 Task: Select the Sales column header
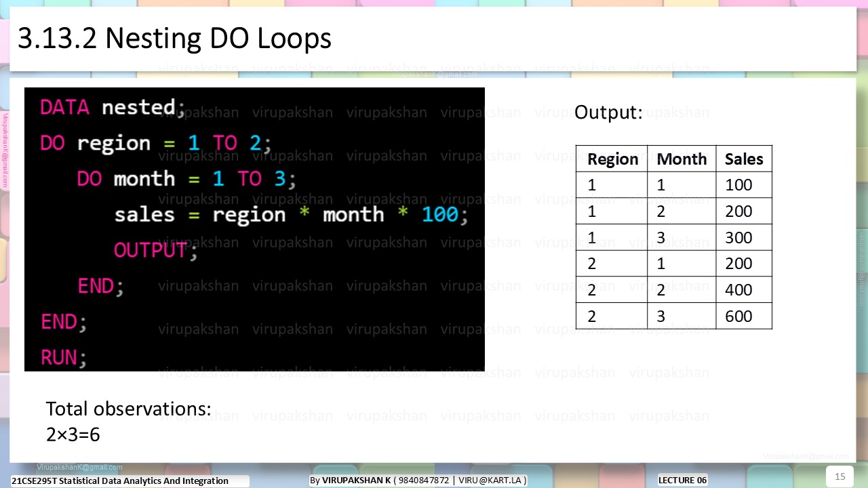pos(744,159)
